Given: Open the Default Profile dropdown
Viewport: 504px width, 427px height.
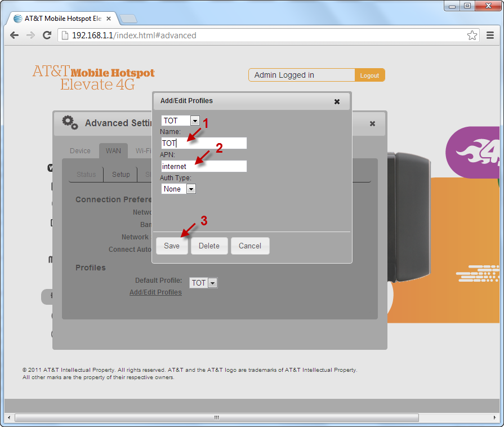Looking at the screenshot, I should [203, 283].
